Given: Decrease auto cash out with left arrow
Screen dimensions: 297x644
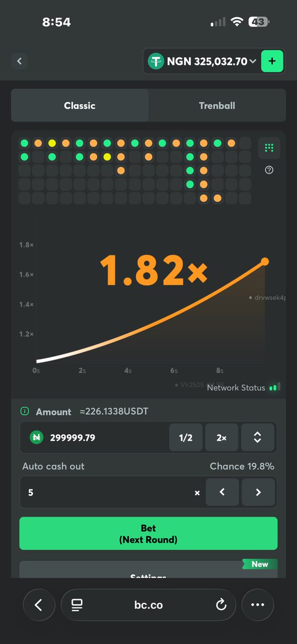Looking at the screenshot, I should [x=222, y=492].
